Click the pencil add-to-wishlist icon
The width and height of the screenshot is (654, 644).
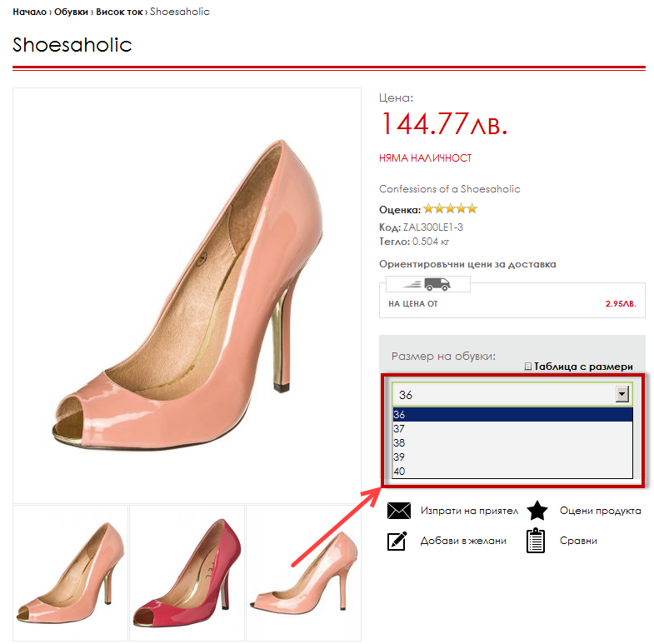tap(398, 541)
